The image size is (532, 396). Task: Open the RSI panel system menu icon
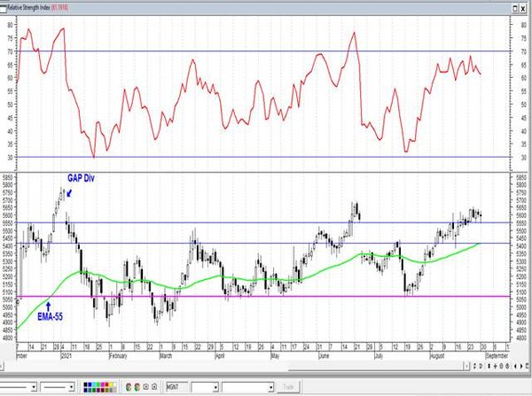click(3, 8)
